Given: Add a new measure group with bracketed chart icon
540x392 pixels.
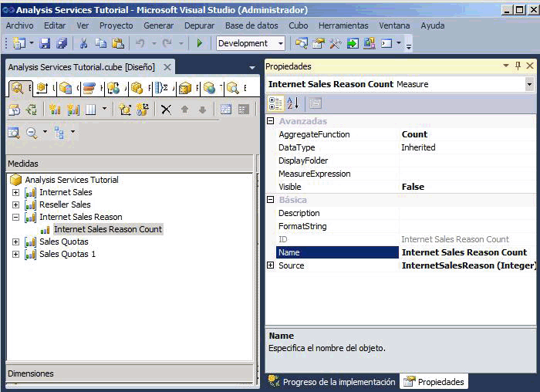Looking at the screenshot, I should [x=73, y=110].
